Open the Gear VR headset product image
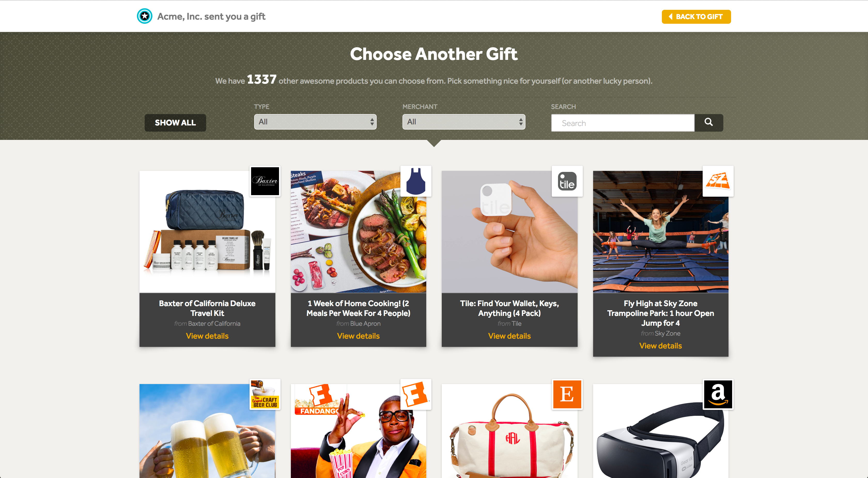This screenshot has height=478, width=868. 661,431
